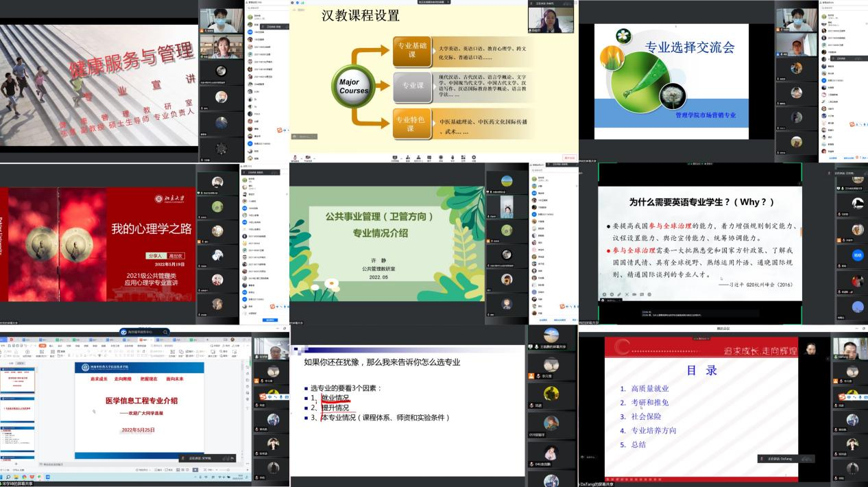
Task: Click previous-slide arrow on the Why? slide
Action: coord(603,294)
